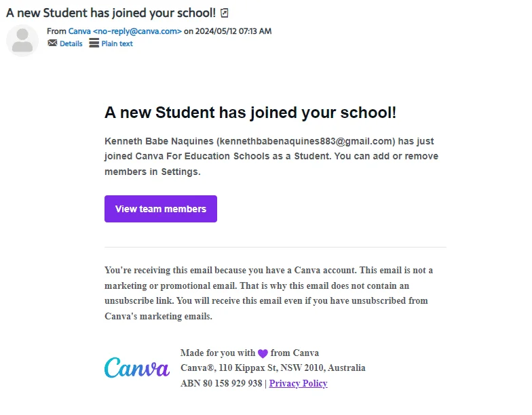Click the email date 2024/05/12 07:13 AM

click(x=233, y=31)
